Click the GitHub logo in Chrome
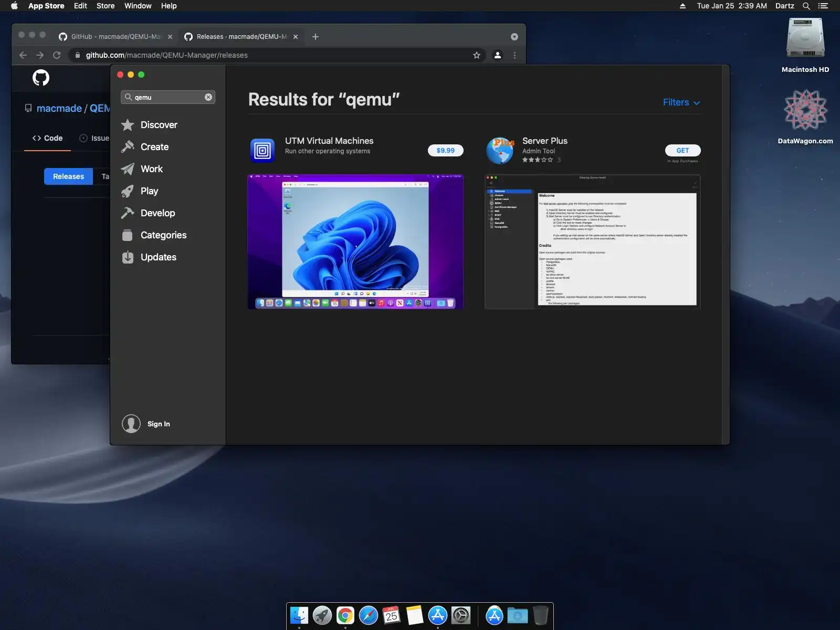This screenshot has height=630, width=840. 41,78
